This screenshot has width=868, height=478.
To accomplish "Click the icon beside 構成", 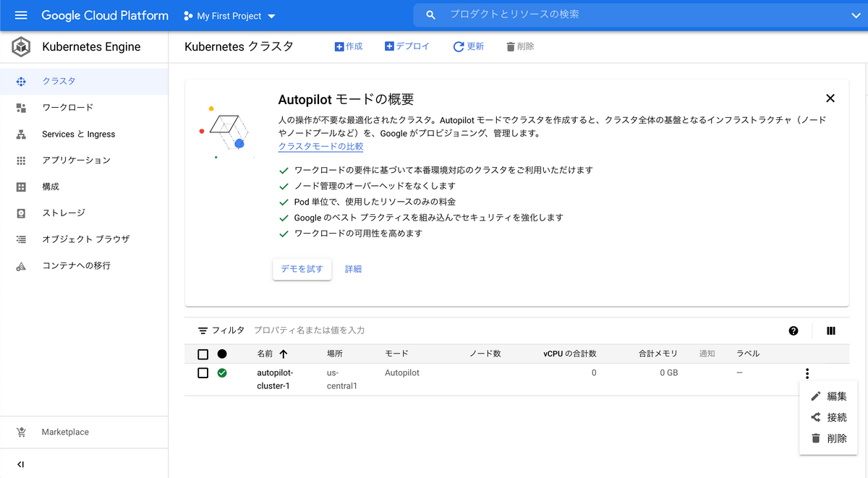I will (21, 187).
